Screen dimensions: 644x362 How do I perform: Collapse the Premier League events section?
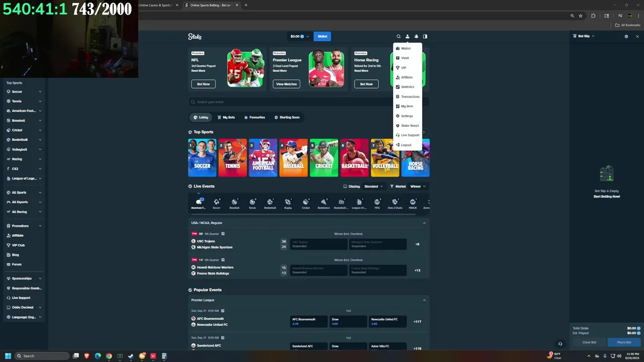[x=424, y=300]
